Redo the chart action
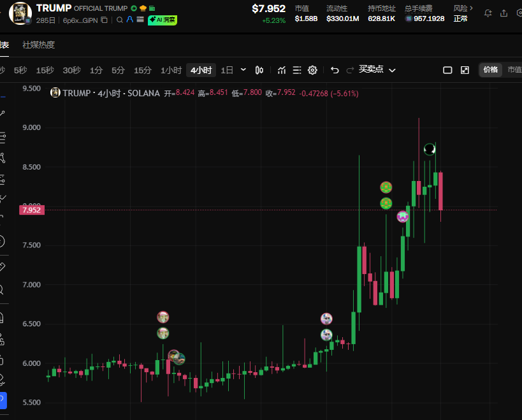The height and width of the screenshot is (420, 522). (x=350, y=70)
